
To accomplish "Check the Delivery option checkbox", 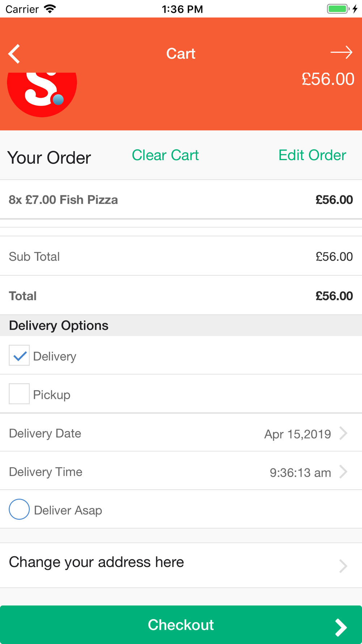I will [x=19, y=355].
